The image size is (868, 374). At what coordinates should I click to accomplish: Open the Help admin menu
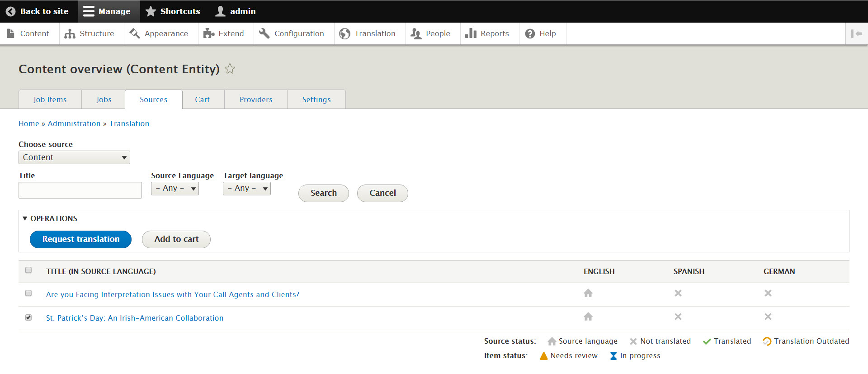(x=541, y=33)
